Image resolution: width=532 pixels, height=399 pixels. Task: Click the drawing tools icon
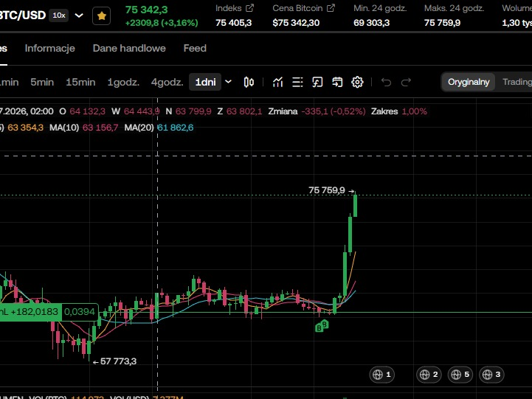click(x=317, y=82)
